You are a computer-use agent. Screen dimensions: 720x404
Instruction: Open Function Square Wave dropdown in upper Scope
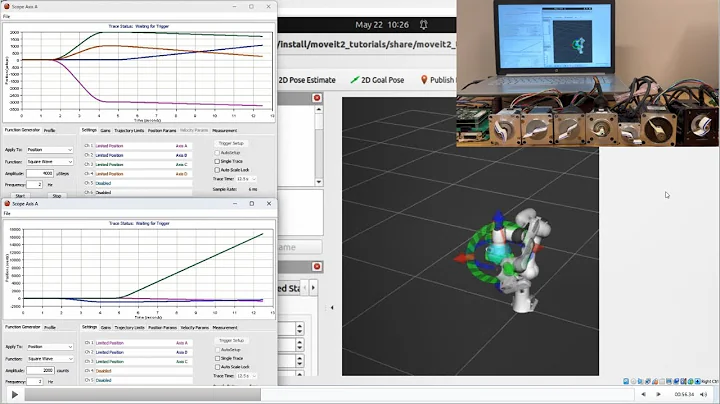pyautogui.click(x=50, y=162)
